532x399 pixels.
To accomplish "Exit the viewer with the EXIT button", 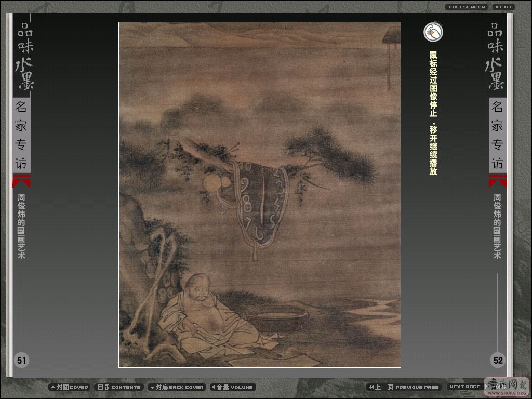I will [503, 7].
